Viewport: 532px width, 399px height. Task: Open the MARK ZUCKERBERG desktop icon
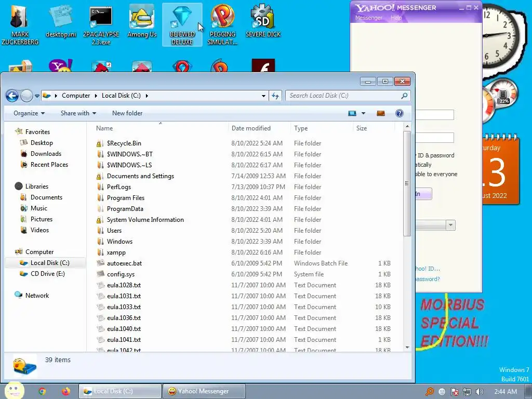pos(20,24)
